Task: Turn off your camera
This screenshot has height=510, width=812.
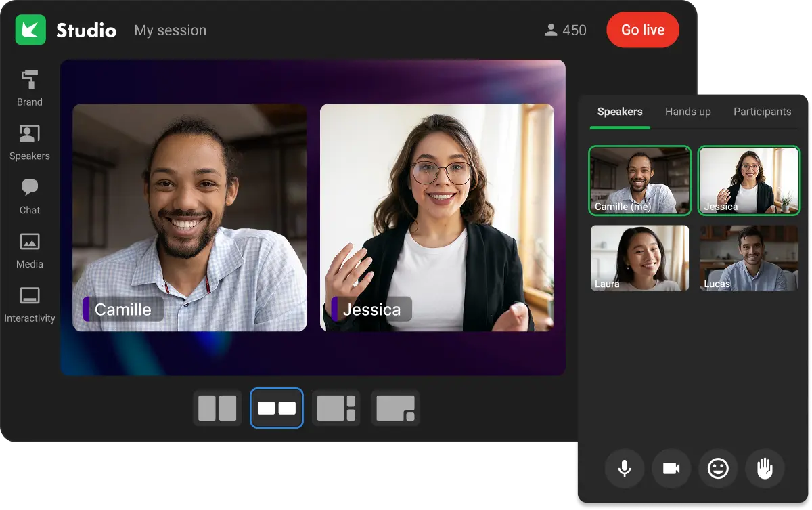Action: [x=671, y=468]
